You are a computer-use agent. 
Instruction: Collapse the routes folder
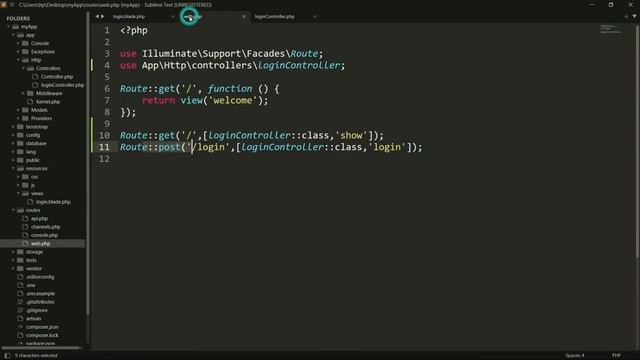coord(13,210)
